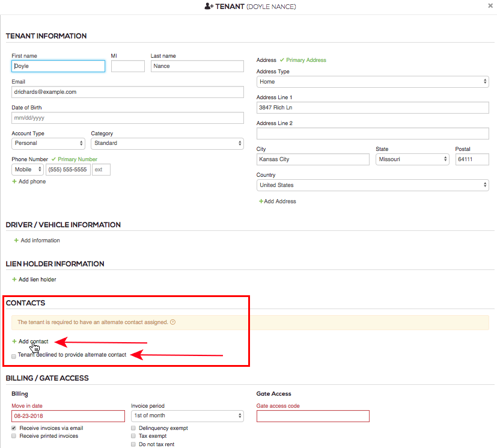The image size is (497, 448).
Task: Expand the Category dropdown showing Standard
Action: coord(167,143)
